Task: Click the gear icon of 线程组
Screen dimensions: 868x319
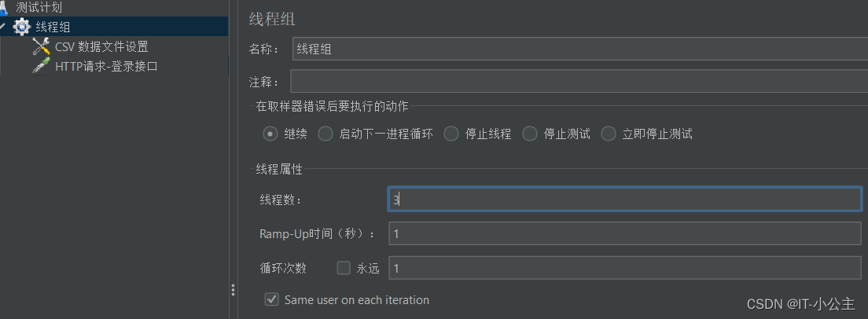Action: point(22,26)
